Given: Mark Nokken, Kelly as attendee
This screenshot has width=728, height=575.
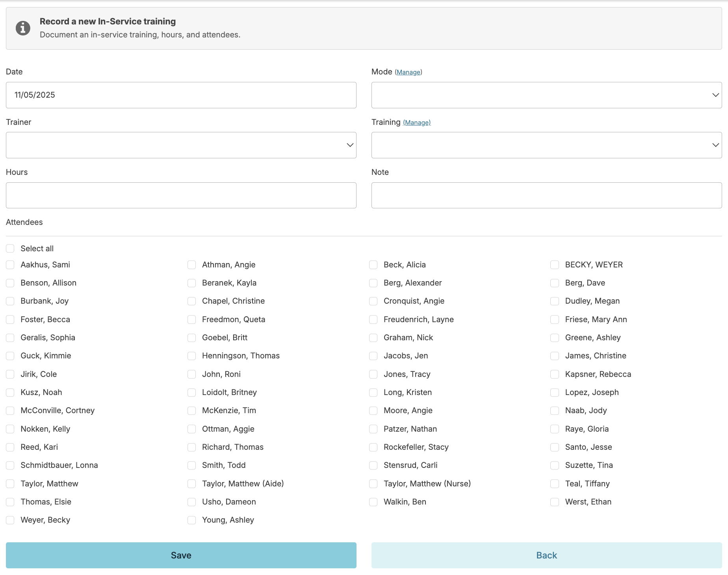Looking at the screenshot, I should tap(10, 429).
